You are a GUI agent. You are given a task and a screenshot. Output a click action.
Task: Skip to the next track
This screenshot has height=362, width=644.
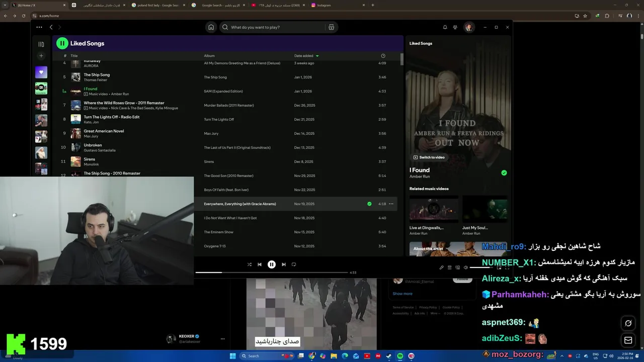[284, 264]
